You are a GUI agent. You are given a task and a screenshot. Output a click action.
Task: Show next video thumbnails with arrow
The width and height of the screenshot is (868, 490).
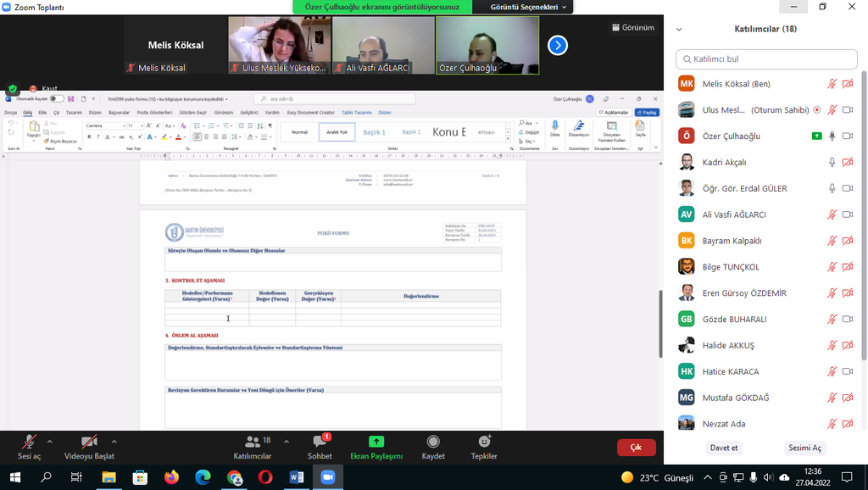(557, 45)
